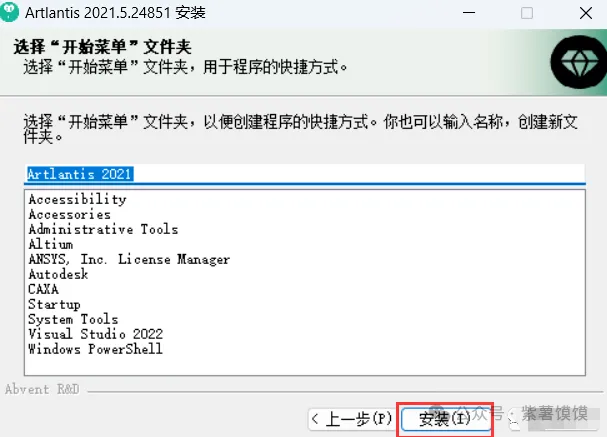Image resolution: width=607 pixels, height=437 pixels.
Task: Choose Visual Studio 2022 from the list
Action: [x=95, y=334]
